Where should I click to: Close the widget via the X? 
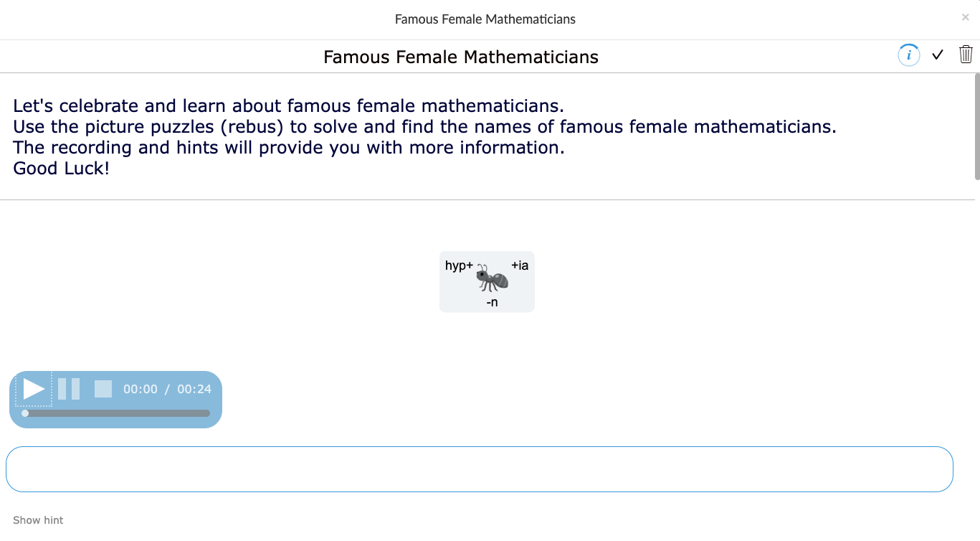(x=965, y=17)
